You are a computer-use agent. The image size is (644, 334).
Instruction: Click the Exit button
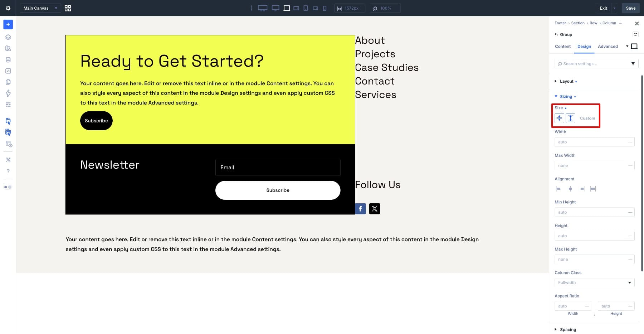click(604, 8)
